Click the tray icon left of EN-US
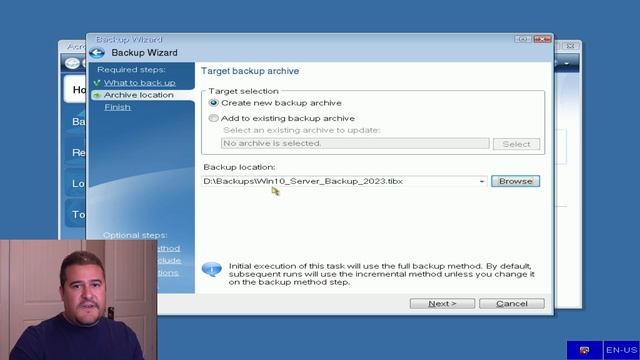 click(584, 350)
